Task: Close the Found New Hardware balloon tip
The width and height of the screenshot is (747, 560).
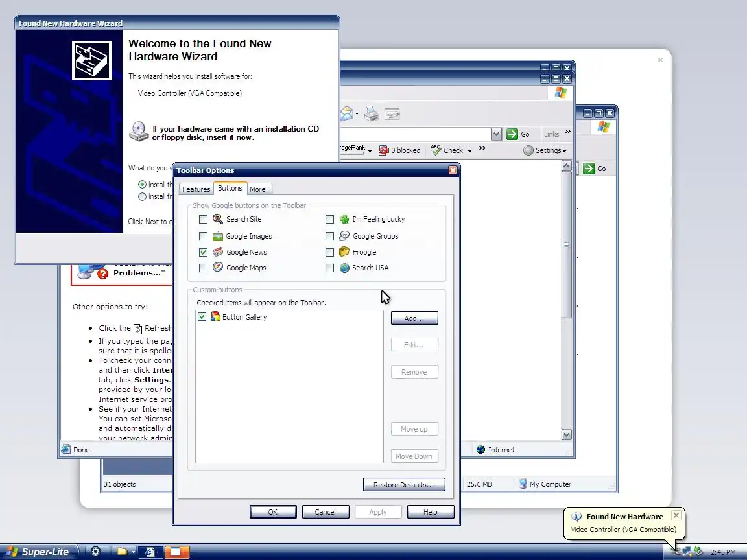Action: (x=676, y=515)
